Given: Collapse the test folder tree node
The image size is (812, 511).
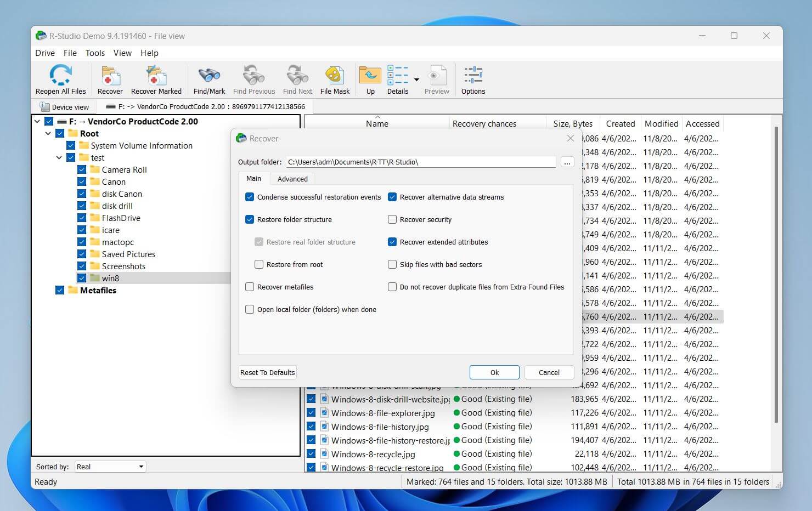Looking at the screenshot, I should [59, 158].
